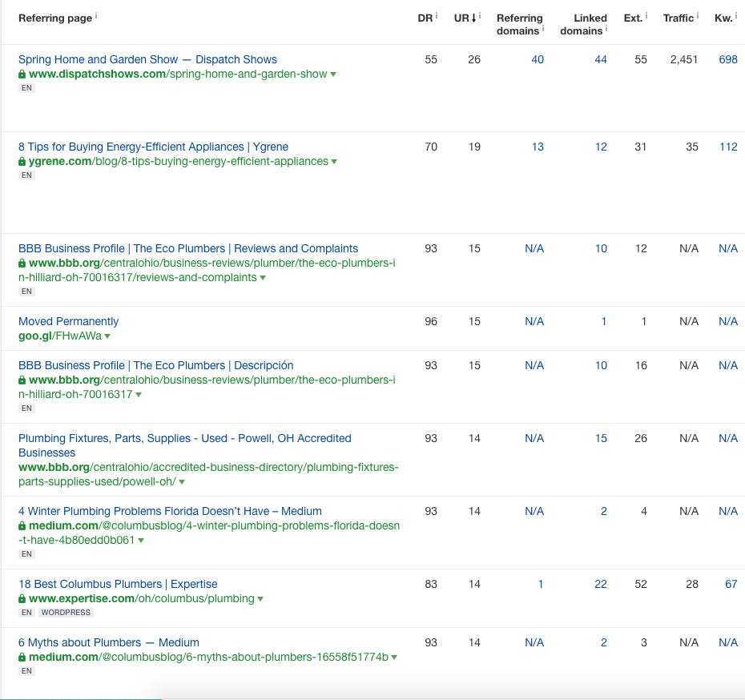
Task: Click info icon beside Referring page header
Action: click(96, 16)
